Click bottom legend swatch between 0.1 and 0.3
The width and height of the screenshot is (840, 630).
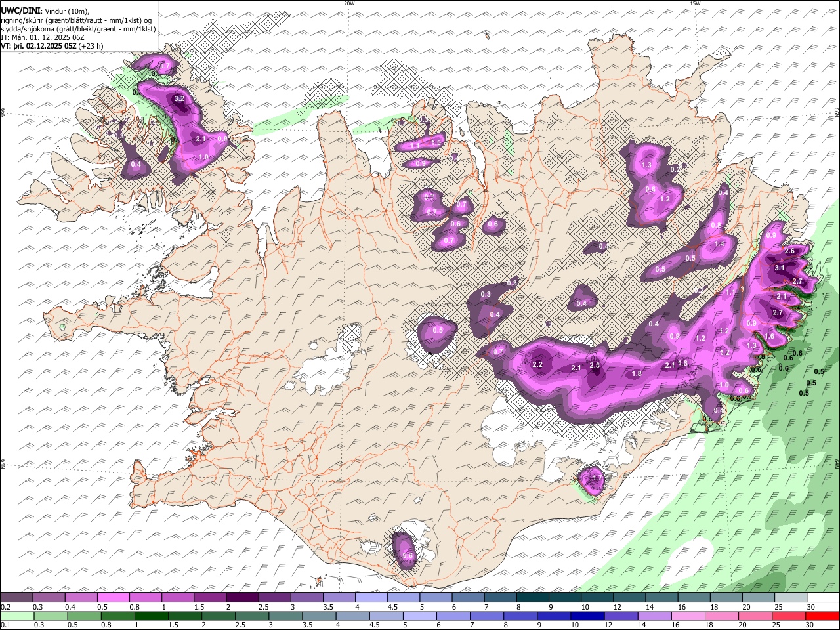click(x=17, y=616)
